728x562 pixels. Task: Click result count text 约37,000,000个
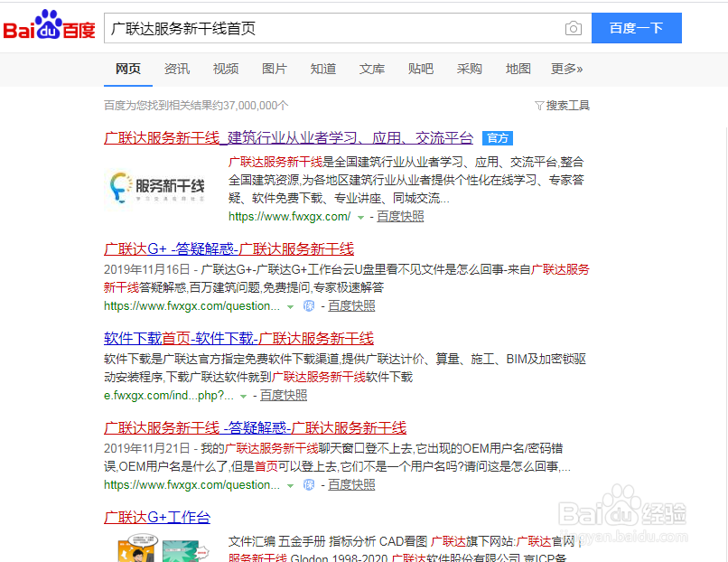pyautogui.click(x=250, y=106)
